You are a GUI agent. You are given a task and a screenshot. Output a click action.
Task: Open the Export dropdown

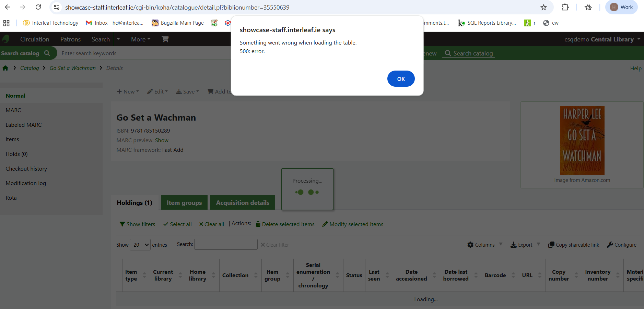click(x=525, y=245)
